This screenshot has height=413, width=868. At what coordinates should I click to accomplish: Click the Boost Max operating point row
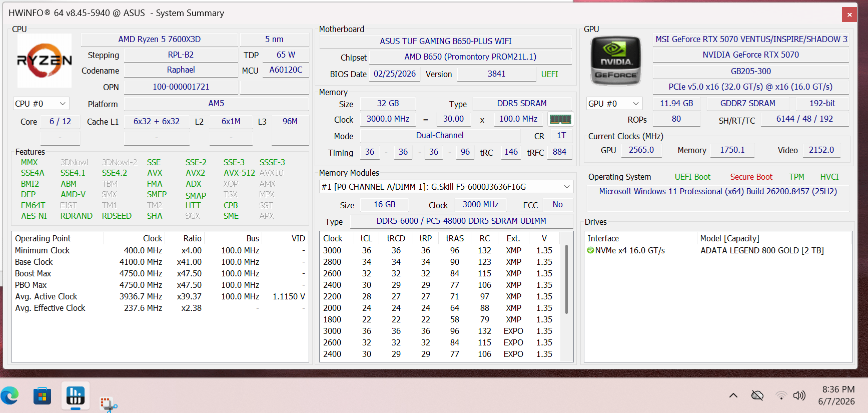coord(160,273)
